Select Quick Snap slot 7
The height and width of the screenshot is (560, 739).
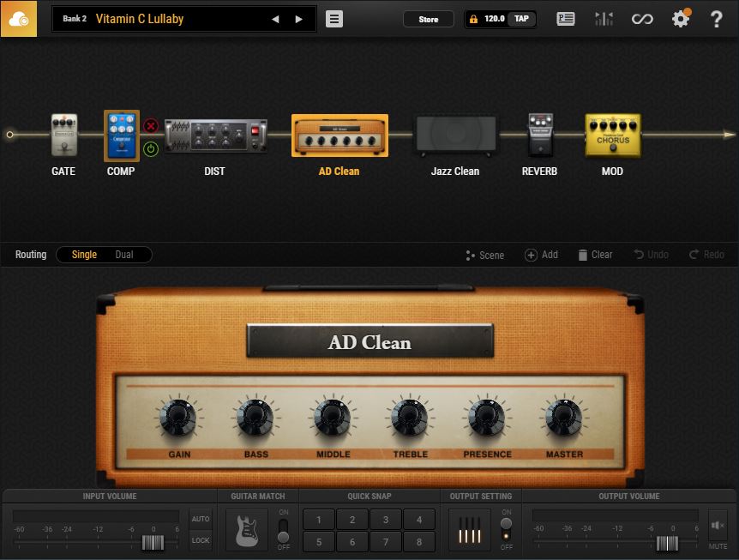pyautogui.click(x=386, y=542)
